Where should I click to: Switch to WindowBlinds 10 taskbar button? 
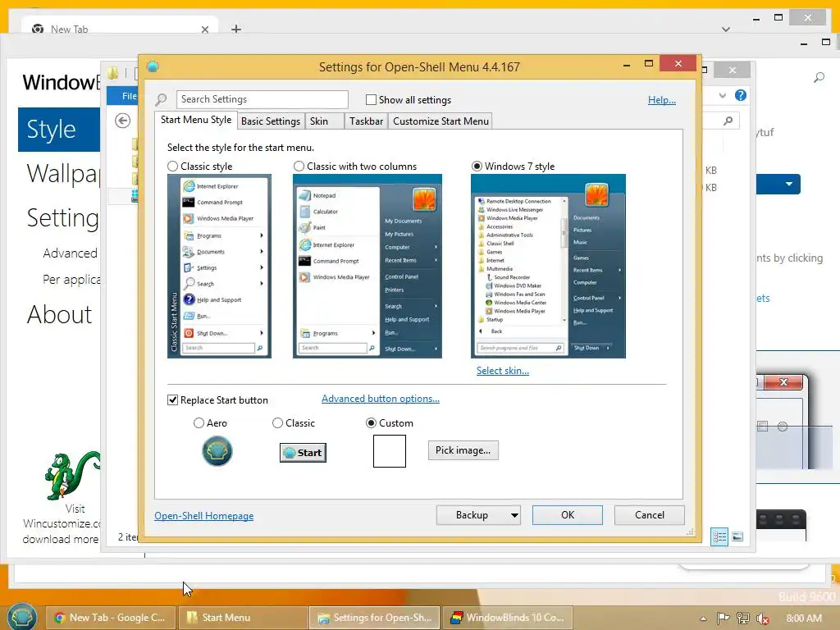[506, 618]
